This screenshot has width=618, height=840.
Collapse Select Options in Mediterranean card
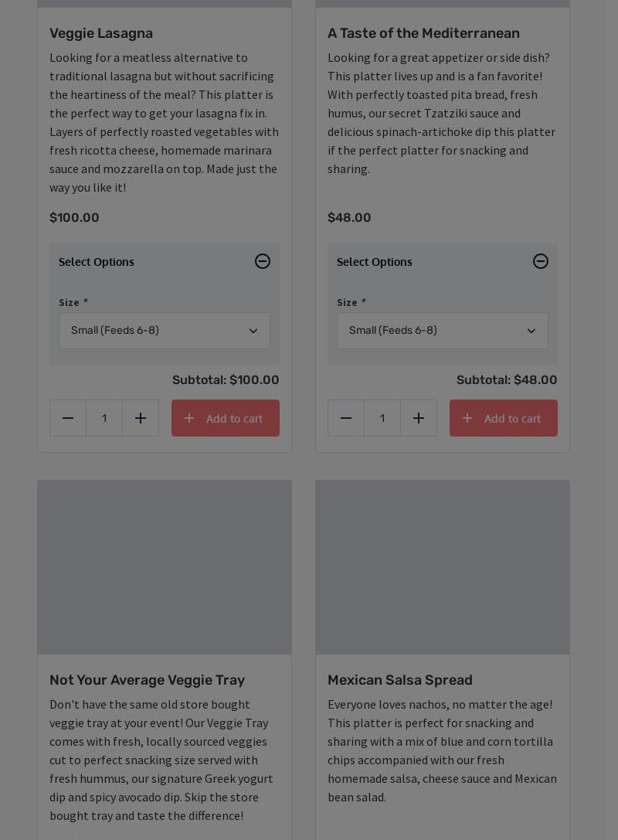(x=541, y=261)
